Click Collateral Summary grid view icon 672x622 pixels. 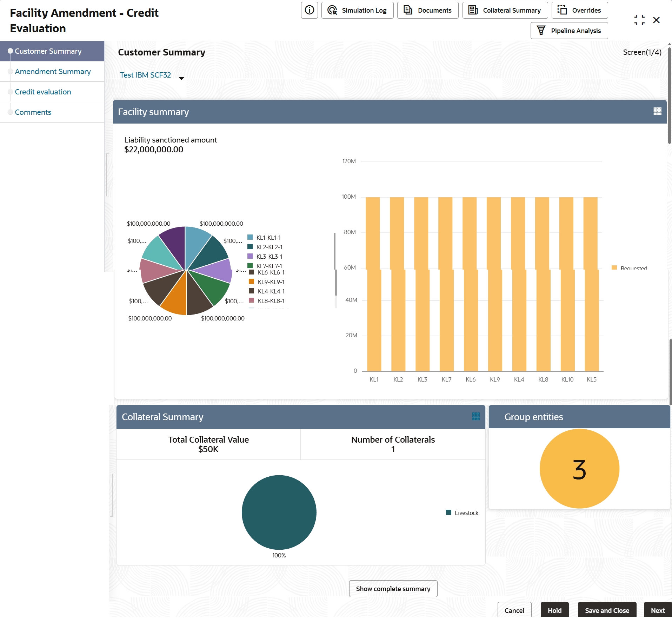pos(476,416)
